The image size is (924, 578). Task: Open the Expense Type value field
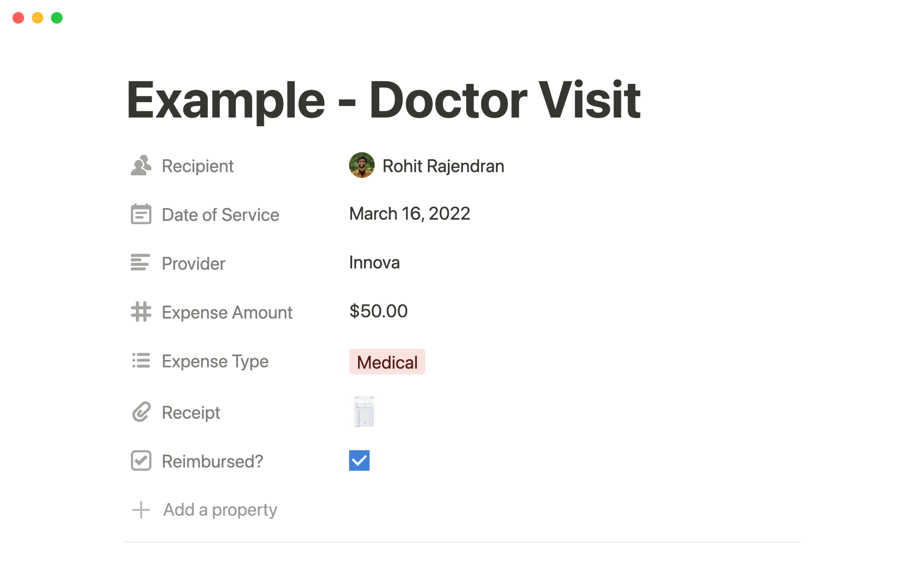tap(387, 361)
